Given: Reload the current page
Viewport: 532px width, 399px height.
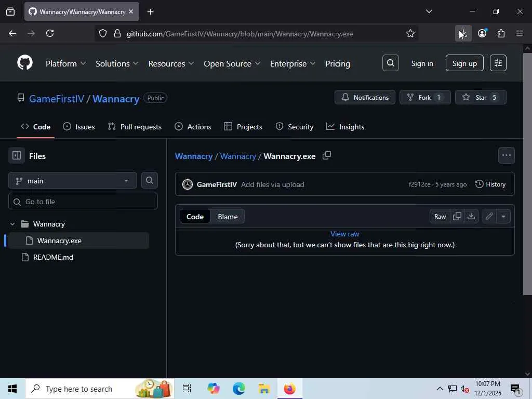Looking at the screenshot, I should pos(50,33).
